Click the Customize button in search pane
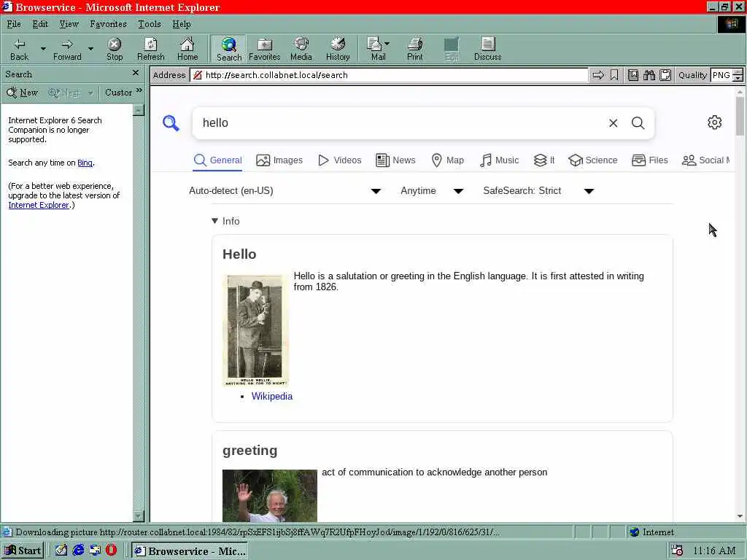This screenshot has width=747, height=560. (119, 93)
